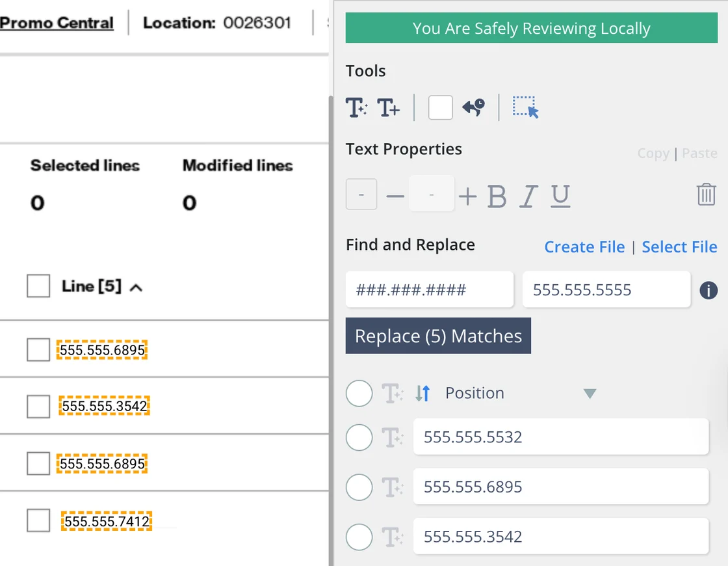The width and height of the screenshot is (728, 566).
Task: Click text icon beside 555.555.6895 field
Action: pyautogui.click(x=393, y=487)
